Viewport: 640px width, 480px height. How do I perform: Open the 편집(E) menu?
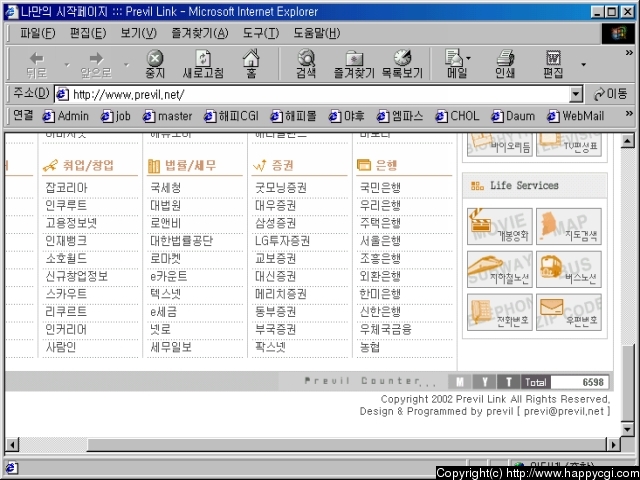(x=88, y=33)
